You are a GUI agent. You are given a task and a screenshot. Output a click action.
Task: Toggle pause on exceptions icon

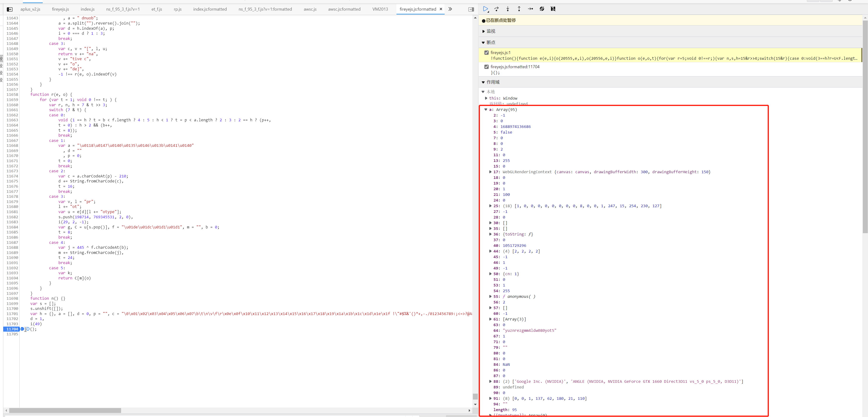[553, 9]
